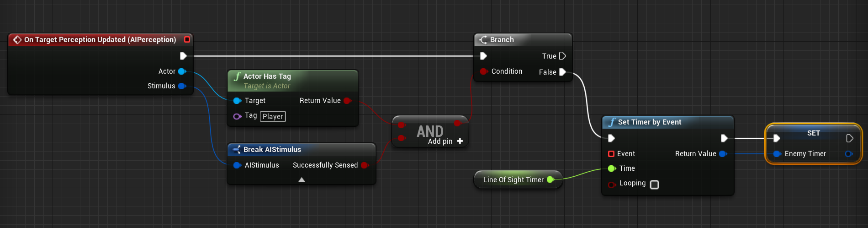
Task: Click the Branch Condition input pin
Action: 484,71
